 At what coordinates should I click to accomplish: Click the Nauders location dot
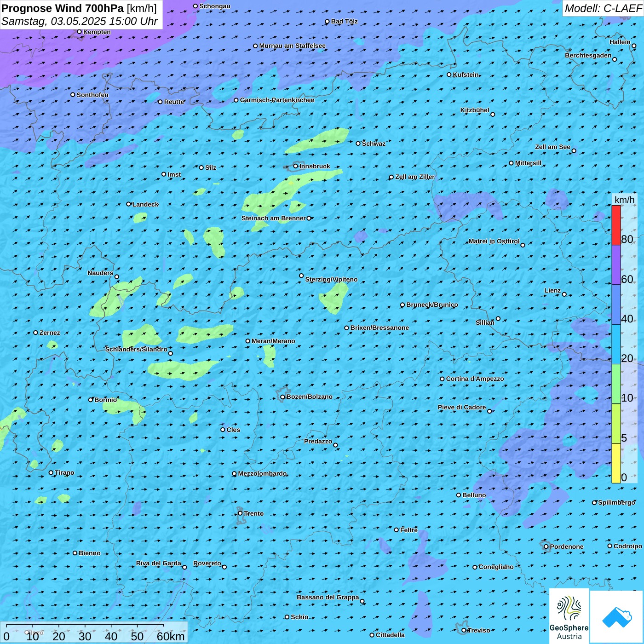117,277
